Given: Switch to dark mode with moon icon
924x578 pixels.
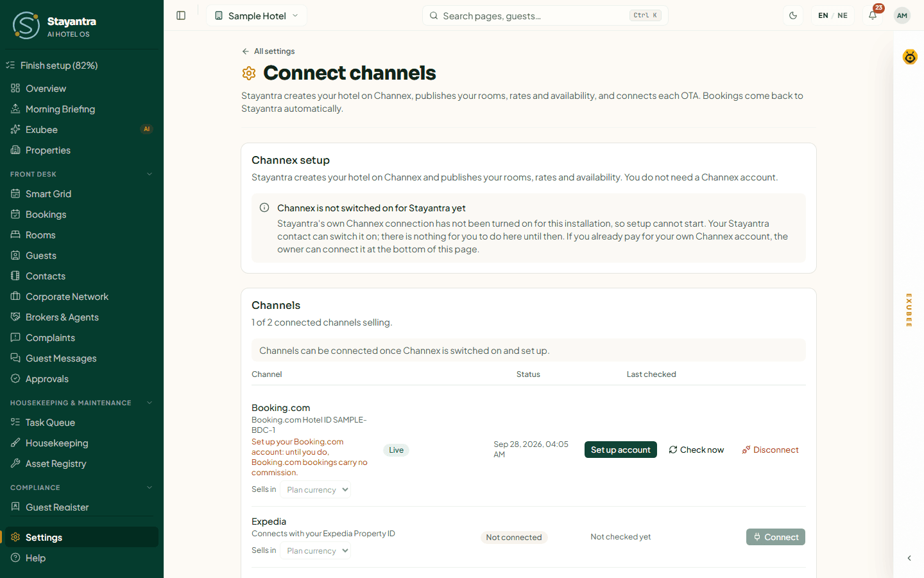Looking at the screenshot, I should pos(793,15).
